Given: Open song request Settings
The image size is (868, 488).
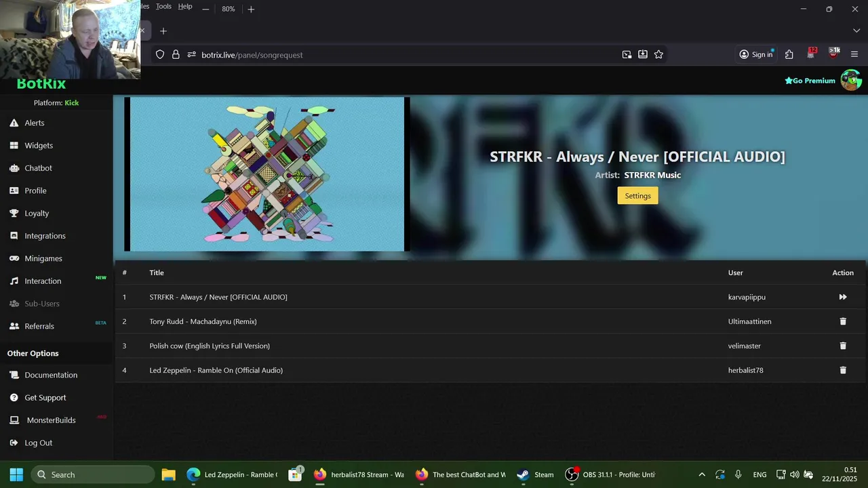Looking at the screenshot, I should 637,196.
